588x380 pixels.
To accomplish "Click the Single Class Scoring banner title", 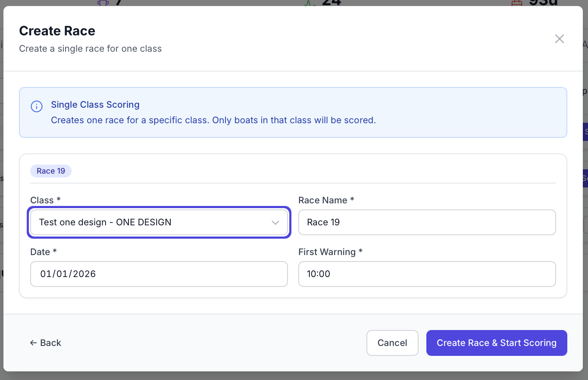I will (95, 105).
